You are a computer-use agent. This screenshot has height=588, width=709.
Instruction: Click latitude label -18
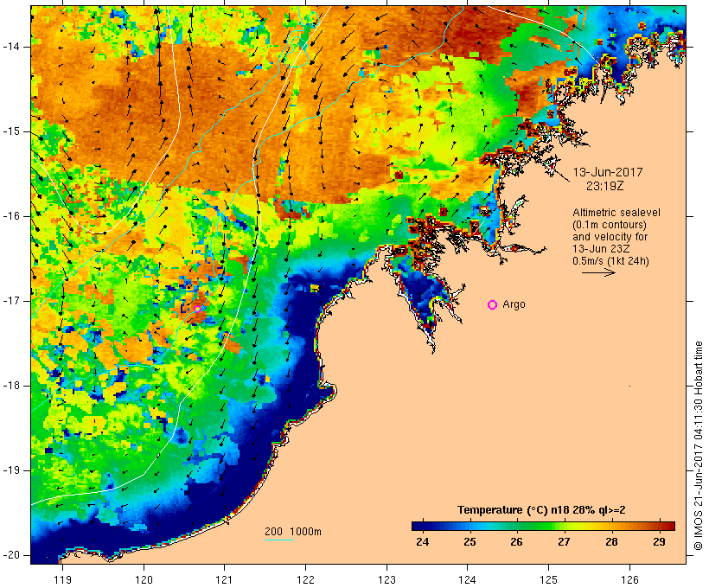11,386
